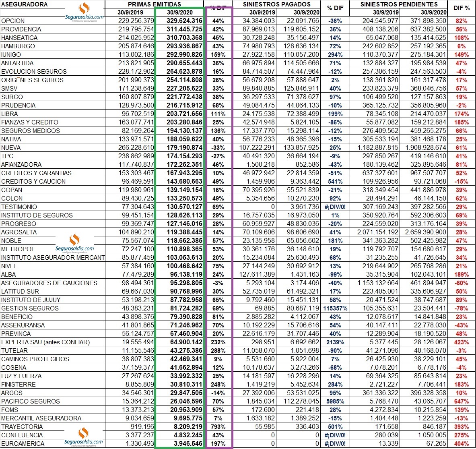Screen dimensions: 476x449
Task: Click SEGUROS MEDICOS' 136% premium difference
Action: [218, 131]
